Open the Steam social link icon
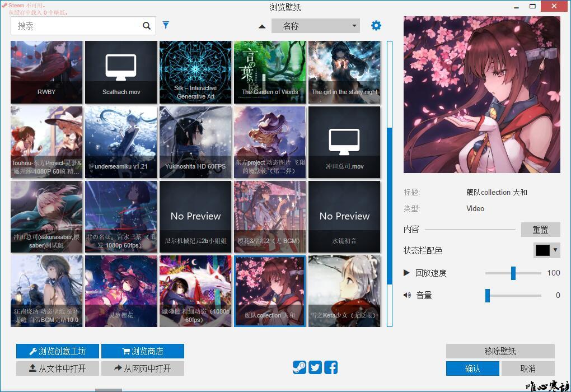Screen dimensions: 571x392 click(x=299, y=367)
